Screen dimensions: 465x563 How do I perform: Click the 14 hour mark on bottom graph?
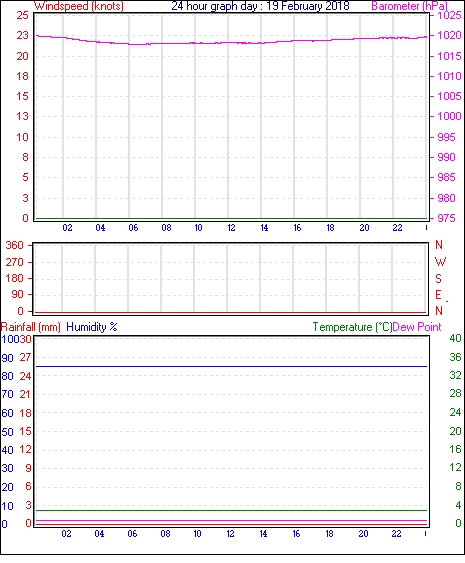(263, 534)
